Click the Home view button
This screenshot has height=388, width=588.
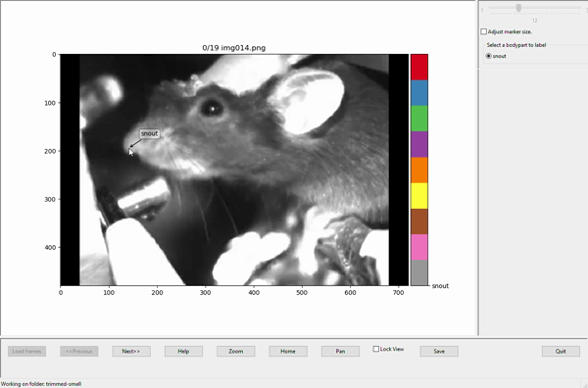pos(288,352)
